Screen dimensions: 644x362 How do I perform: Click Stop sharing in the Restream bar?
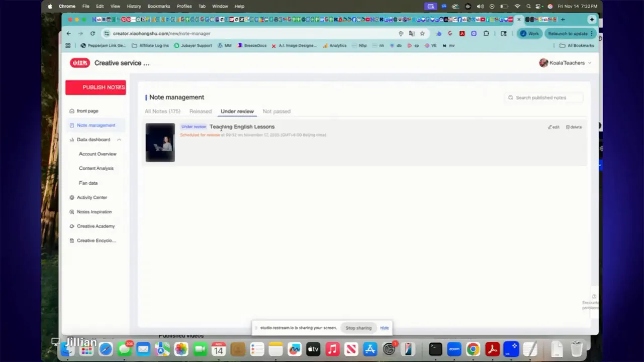(358, 328)
